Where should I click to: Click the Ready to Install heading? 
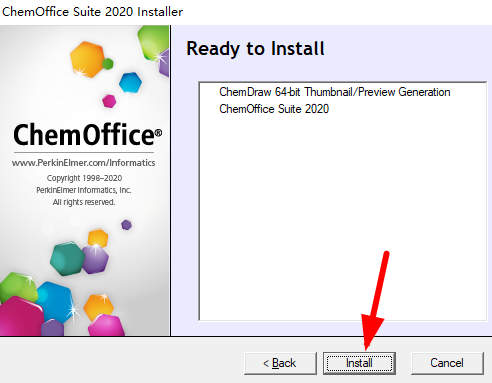pyautogui.click(x=255, y=49)
